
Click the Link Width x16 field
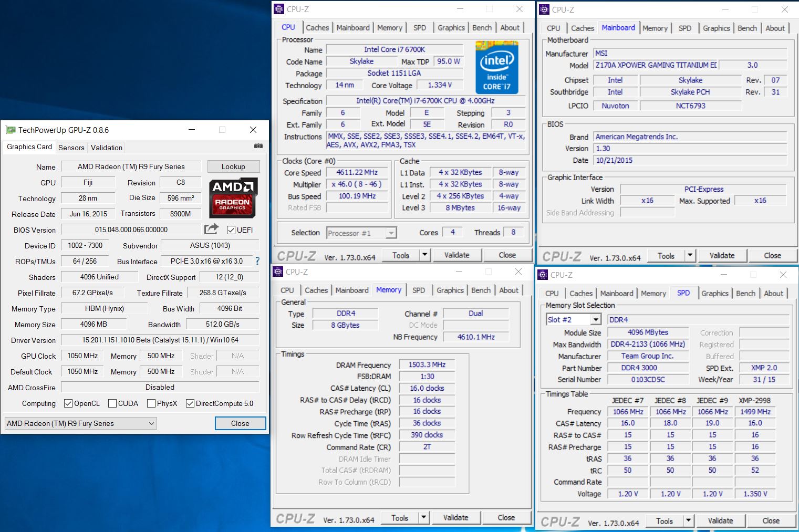[647, 201]
